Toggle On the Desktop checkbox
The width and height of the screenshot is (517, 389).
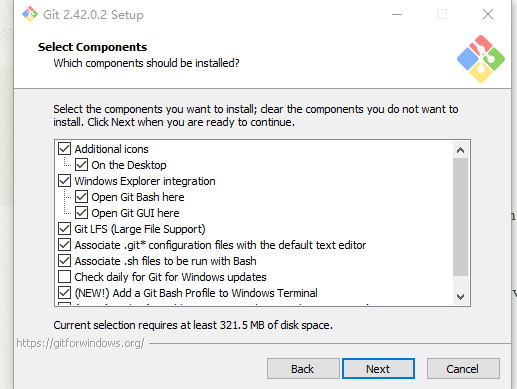[x=82, y=165]
